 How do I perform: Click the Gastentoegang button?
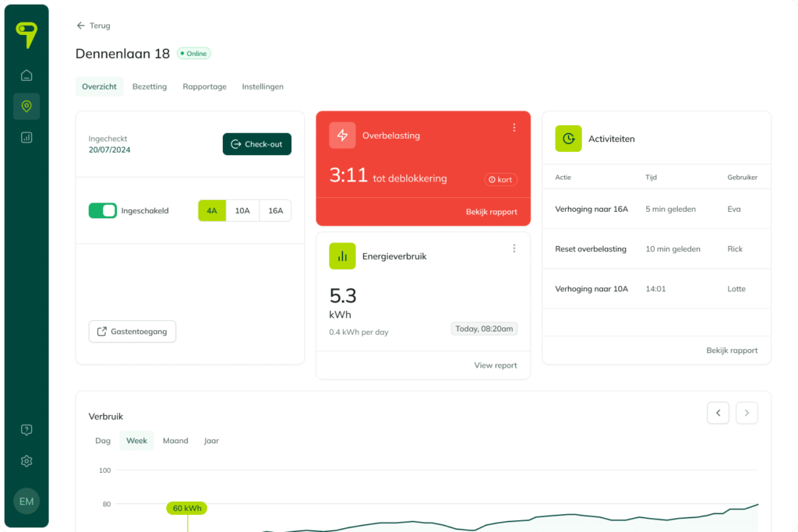point(132,332)
